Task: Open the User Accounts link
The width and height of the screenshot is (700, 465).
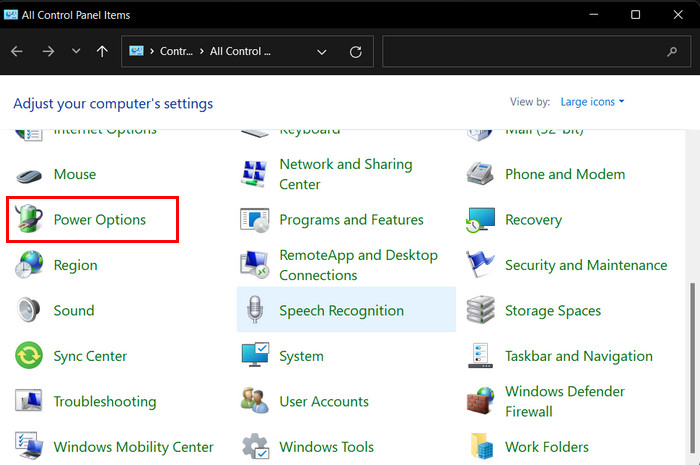Action: 324,401
